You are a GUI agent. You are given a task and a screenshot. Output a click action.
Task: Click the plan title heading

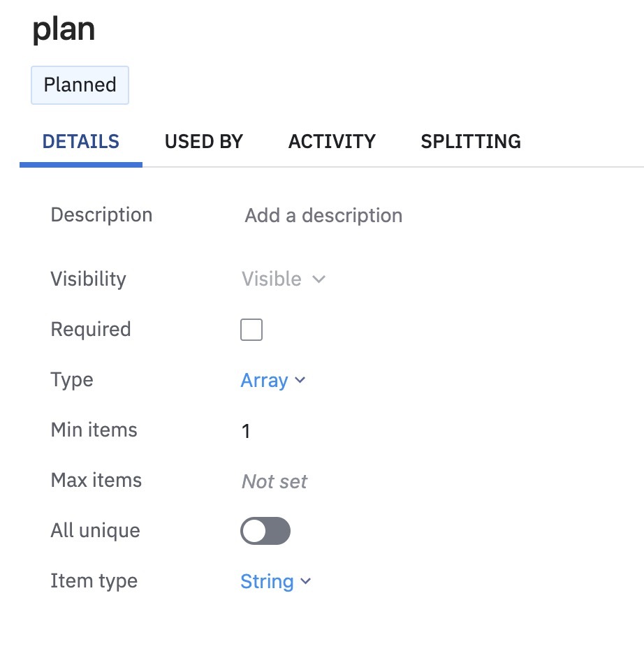click(x=64, y=29)
